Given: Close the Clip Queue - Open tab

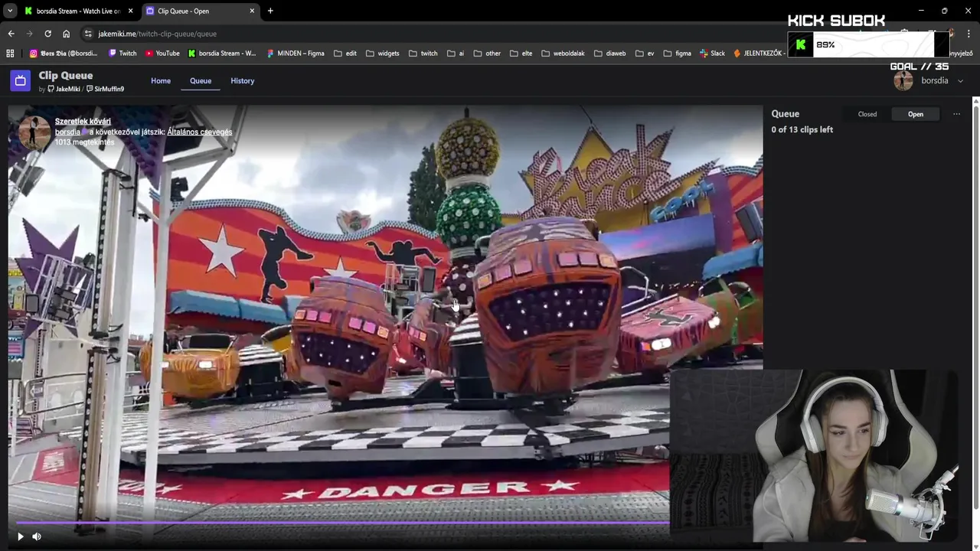Looking at the screenshot, I should click(x=252, y=11).
